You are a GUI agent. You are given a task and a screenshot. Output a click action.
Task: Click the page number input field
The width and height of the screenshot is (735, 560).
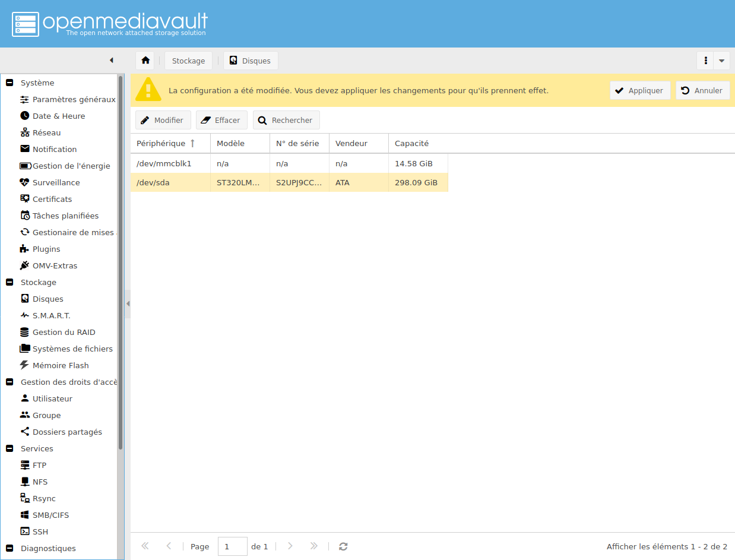[x=232, y=546]
